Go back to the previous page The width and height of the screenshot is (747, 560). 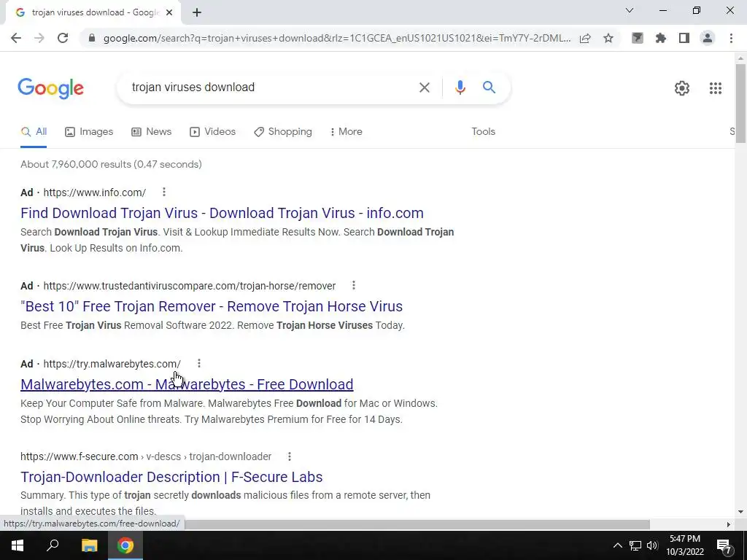point(16,38)
